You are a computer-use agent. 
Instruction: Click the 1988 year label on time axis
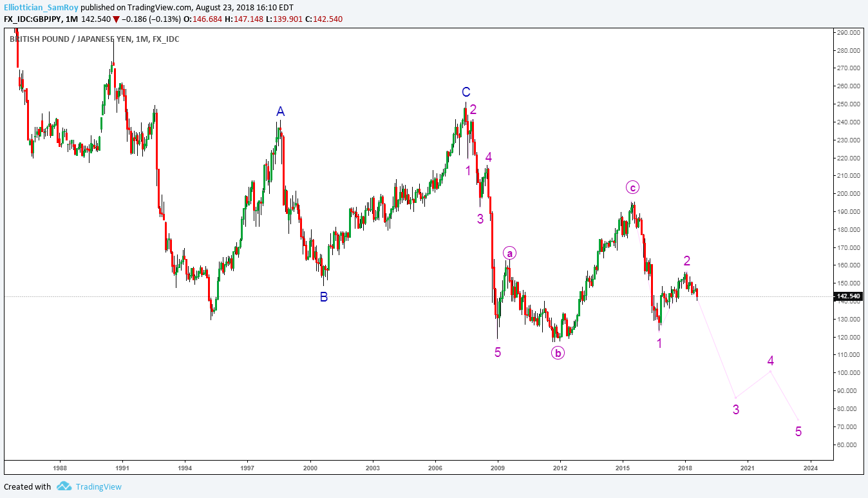point(60,468)
